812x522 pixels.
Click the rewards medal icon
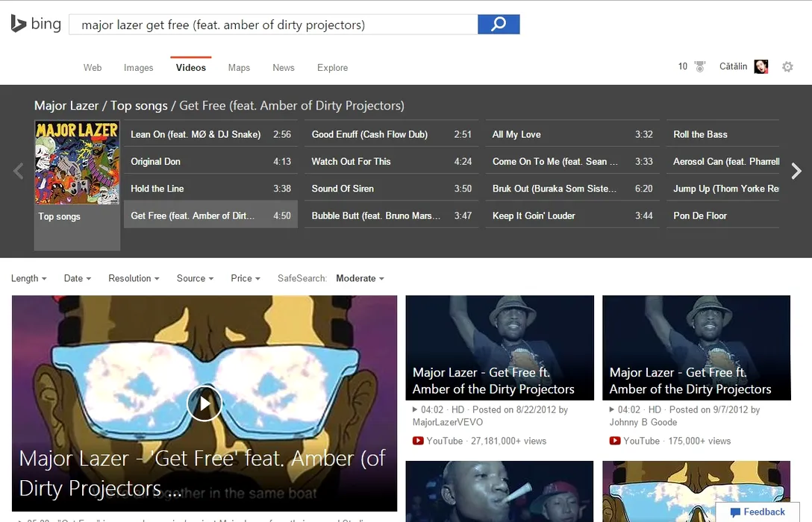(700, 67)
